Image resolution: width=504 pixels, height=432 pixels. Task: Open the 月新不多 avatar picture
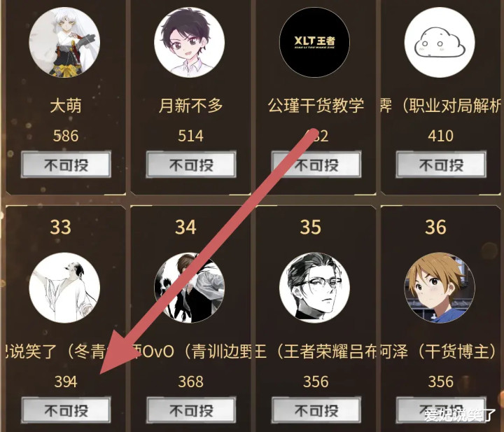click(x=189, y=43)
